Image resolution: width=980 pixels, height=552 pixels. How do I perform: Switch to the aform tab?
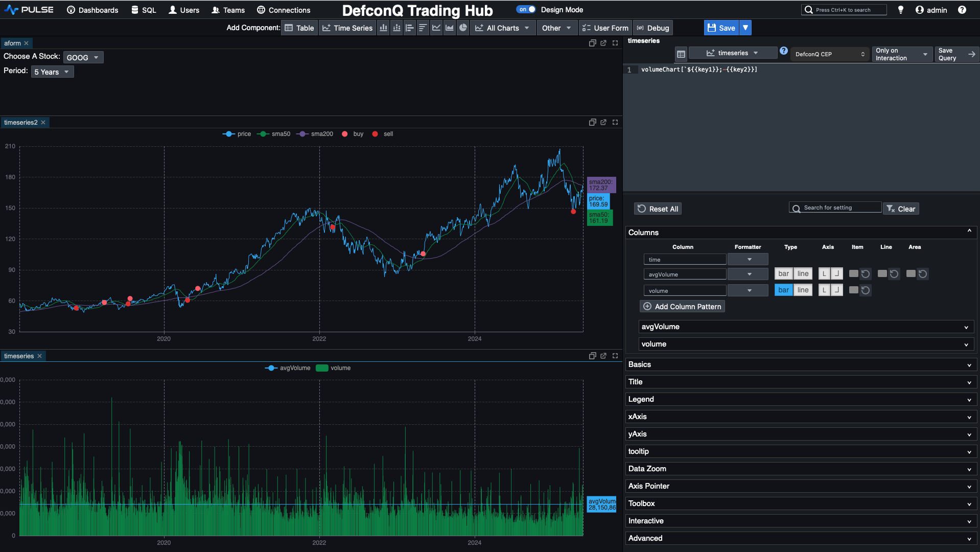click(13, 43)
